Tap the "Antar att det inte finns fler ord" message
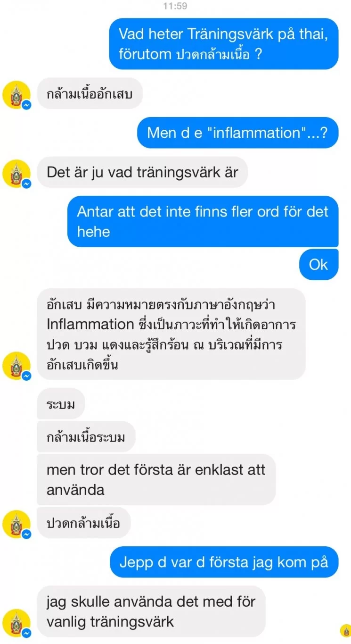 tap(203, 221)
